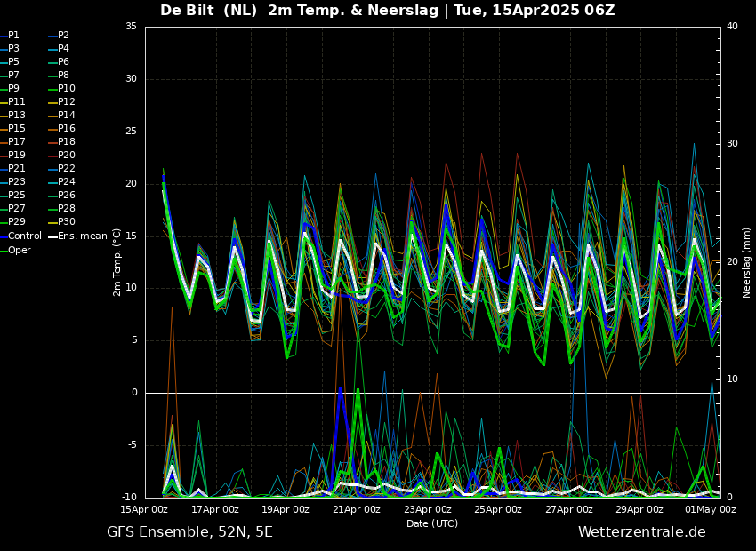Image resolution: width=756 pixels, height=551 pixels.
Task: Click the Oper legend entry
Action: click(19, 251)
